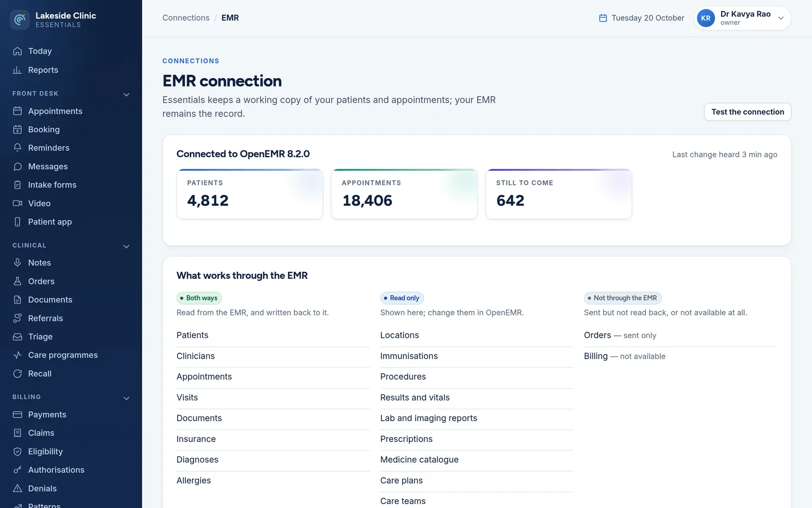Click the EMR breadcrumb item
The height and width of the screenshot is (508, 812).
[x=230, y=18]
